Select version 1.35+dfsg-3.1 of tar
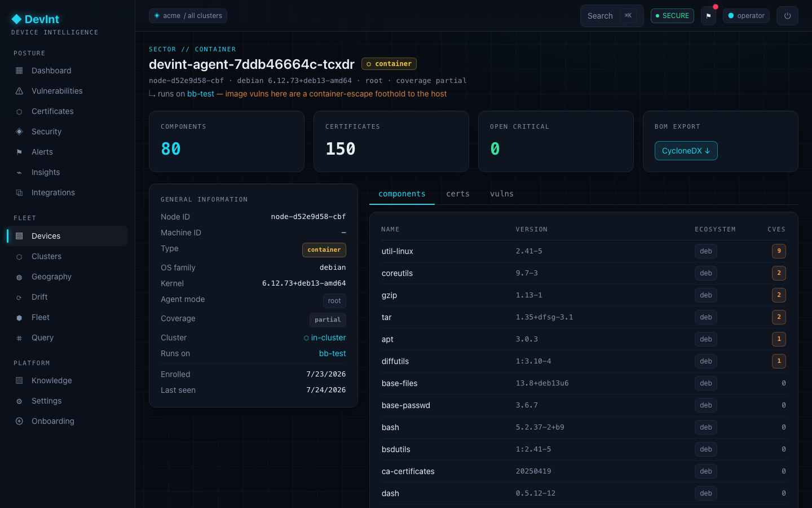Viewport: 812px width, 508px height. 544,317
